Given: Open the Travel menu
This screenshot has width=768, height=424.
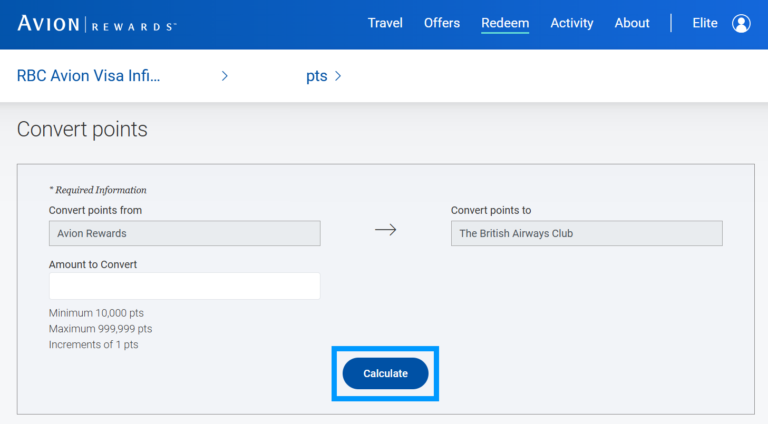Looking at the screenshot, I should tap(385, 23).
